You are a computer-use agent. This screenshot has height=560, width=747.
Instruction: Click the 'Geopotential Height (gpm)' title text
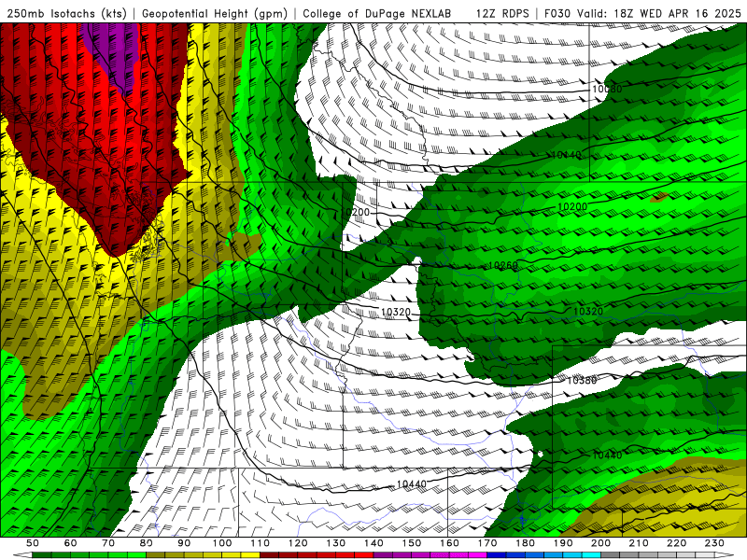215,13
